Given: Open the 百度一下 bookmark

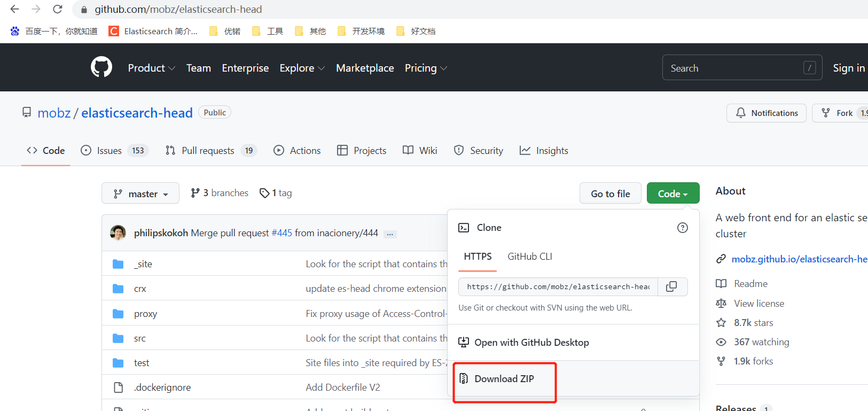Looking at the screenshot, I should (x=54, y=31).
